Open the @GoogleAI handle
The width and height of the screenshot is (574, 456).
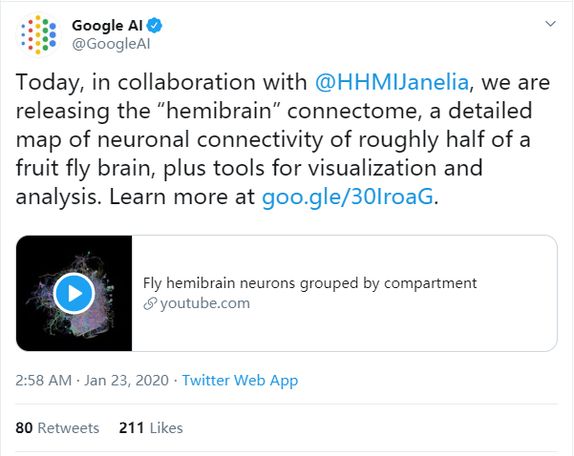tap(111, 44)
